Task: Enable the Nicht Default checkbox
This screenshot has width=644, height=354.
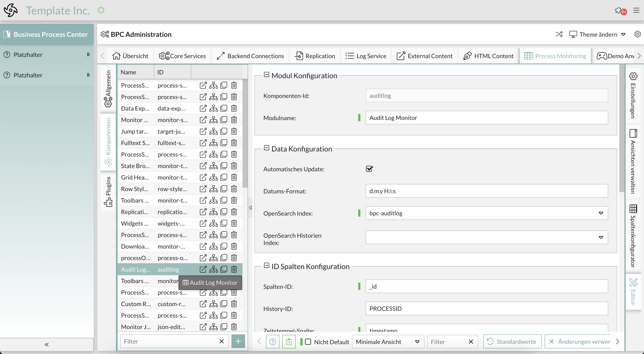Action: pyautogui.click(x=308, y=341)
